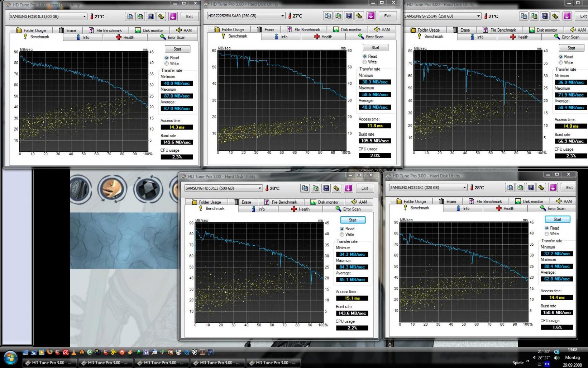
Task: Open options tool icon in HD501LJ 21°C window
Action: 161,16
